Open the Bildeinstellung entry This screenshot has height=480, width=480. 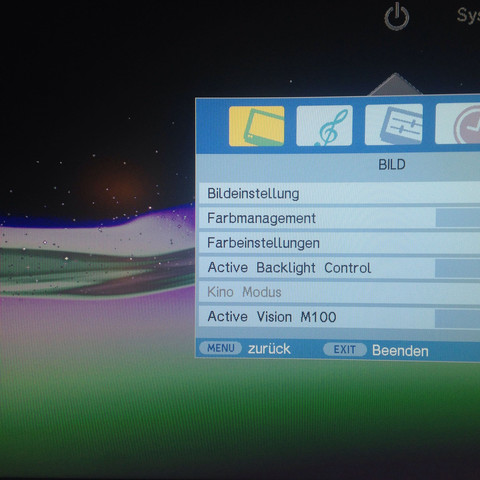point(339,193)
